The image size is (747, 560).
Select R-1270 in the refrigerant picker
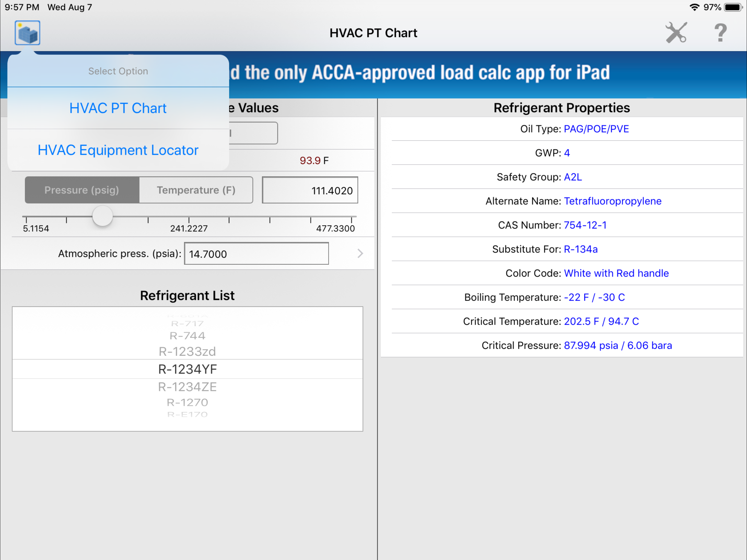tap(187, 402)
